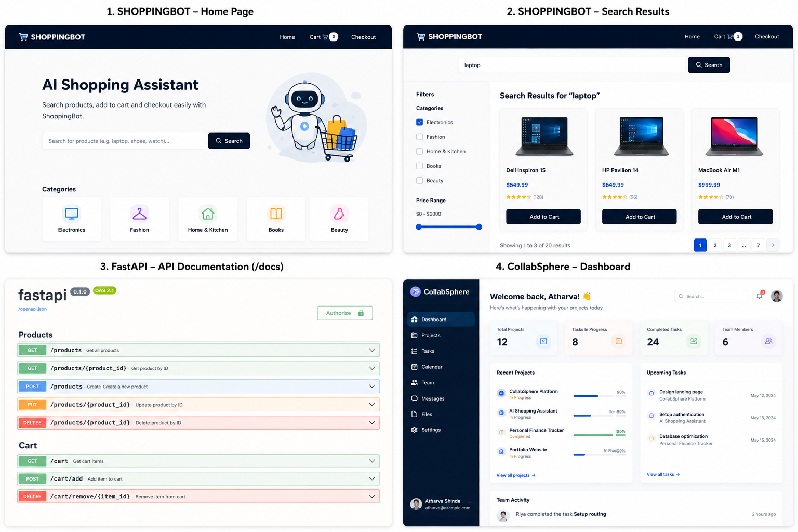The height and width of the screenshot is (532, 798).
Task: Tick the Books filter checkbox
Action: [x=419, y=166]
